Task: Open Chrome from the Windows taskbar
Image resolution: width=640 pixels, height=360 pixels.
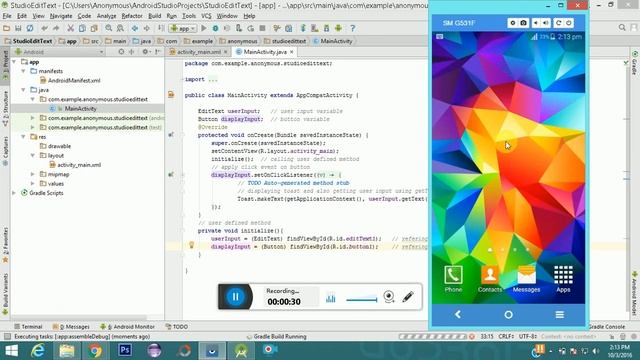Action: coord(95,351)
